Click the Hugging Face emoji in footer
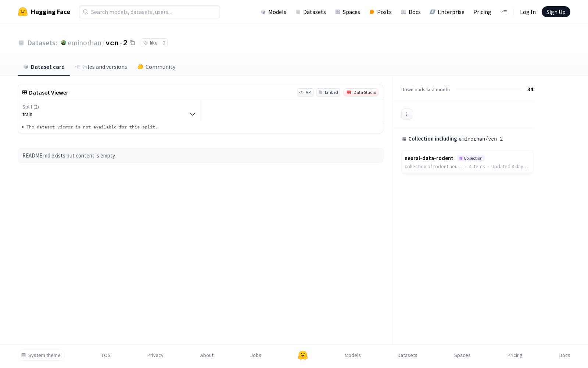This screenshot has height=368, width=588. [303, 355]
